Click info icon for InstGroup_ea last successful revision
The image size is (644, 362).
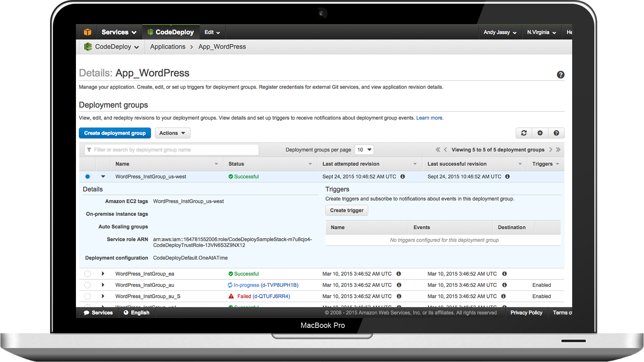click(504, 274)
